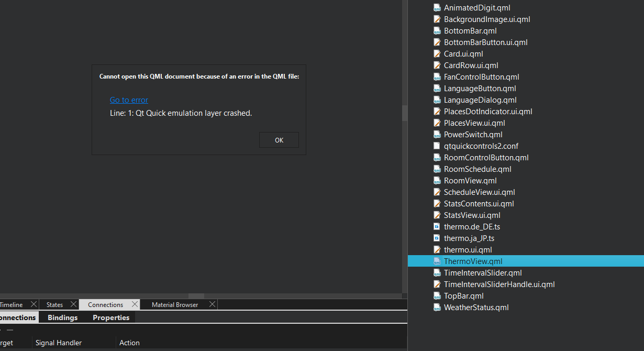The height and width of the screenshot is (351, 644).
Task: Click the qtquickcontrols2.conf file icon
Action: click(437, 146)
